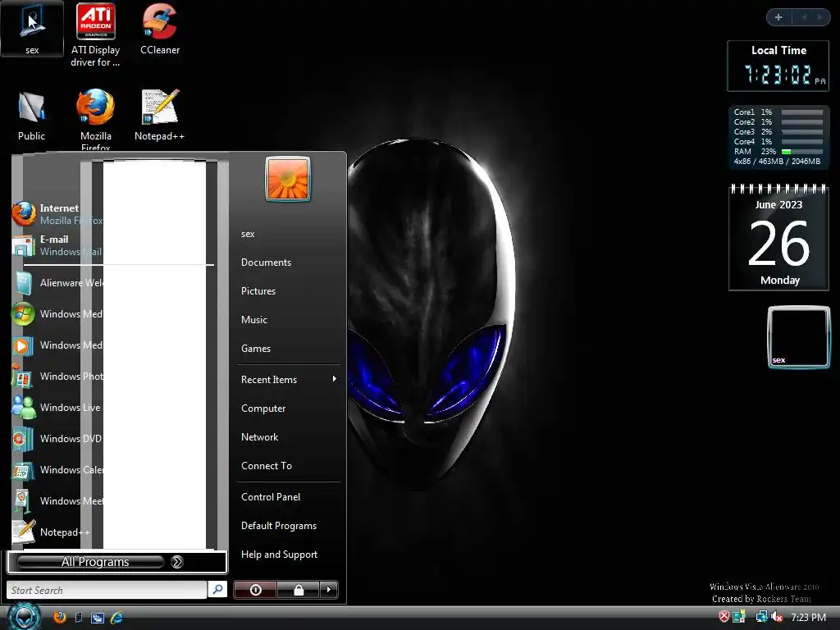
Task: Open Windows Meeting Space entry
Action: pos(57,501)
